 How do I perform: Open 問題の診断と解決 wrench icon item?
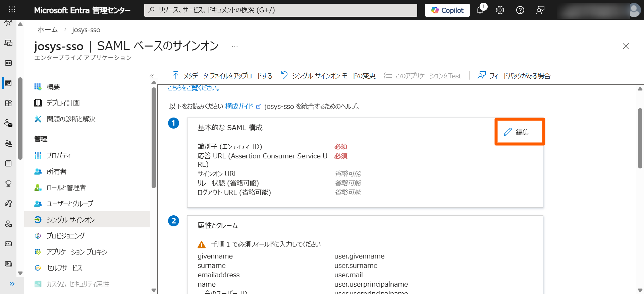click(x=71, y=119)
